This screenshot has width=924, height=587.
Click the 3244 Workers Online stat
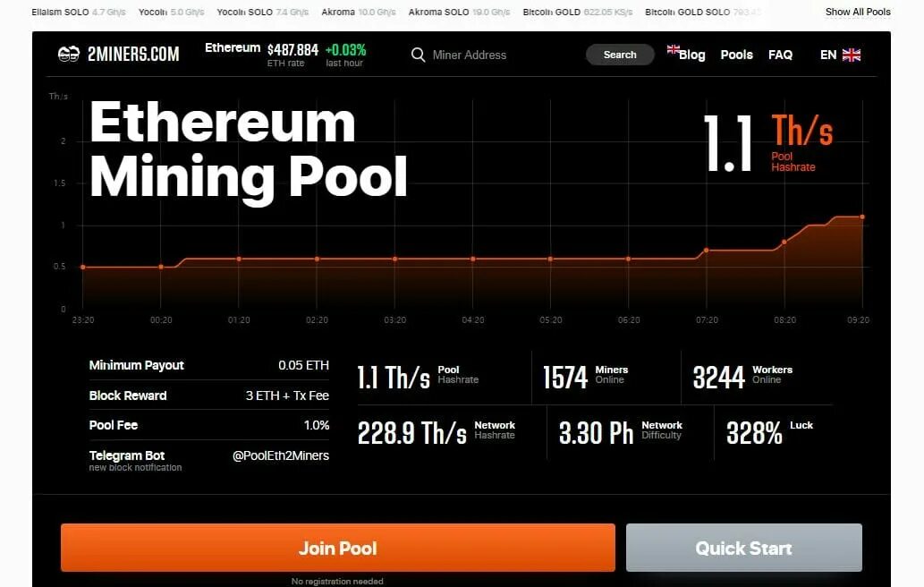tap(742, 377)
